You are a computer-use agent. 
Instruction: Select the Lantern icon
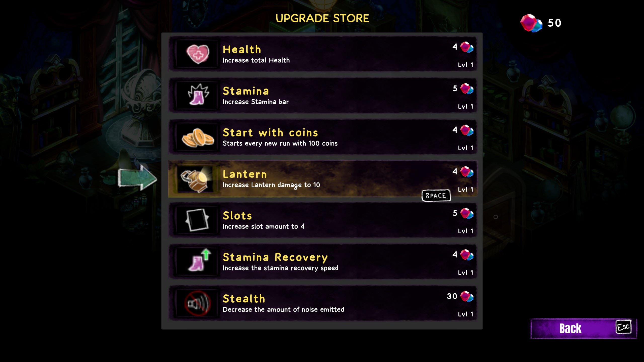click(x=197, y=179)
